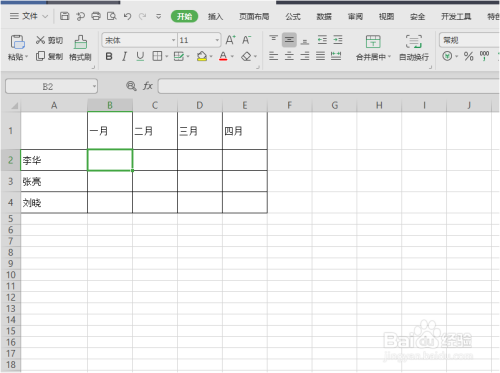Screen dimensions: 500x373
Task: Click the Undo arrow
Action: (x=127, y=16)
